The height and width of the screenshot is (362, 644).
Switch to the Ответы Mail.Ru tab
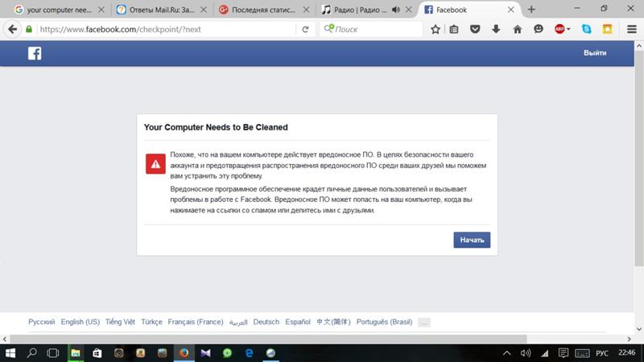162,10
